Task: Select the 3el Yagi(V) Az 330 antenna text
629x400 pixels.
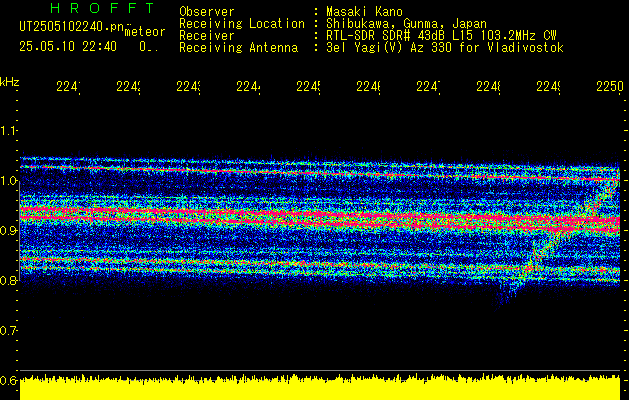Action: 445,48
